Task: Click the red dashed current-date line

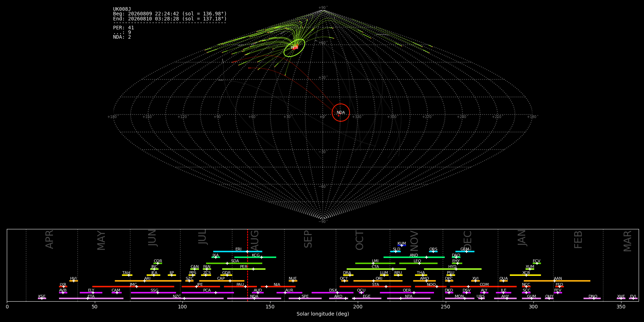Action: (x=248, y=265)
